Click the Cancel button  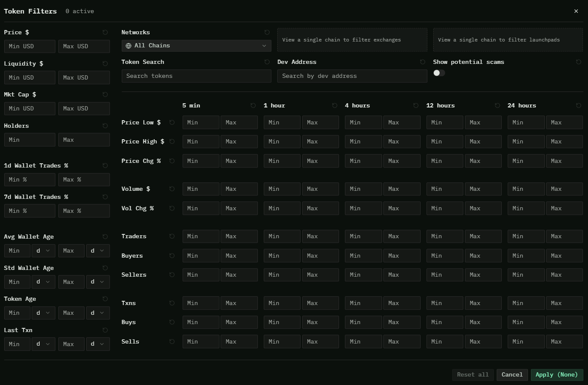[x=512, y=375]
